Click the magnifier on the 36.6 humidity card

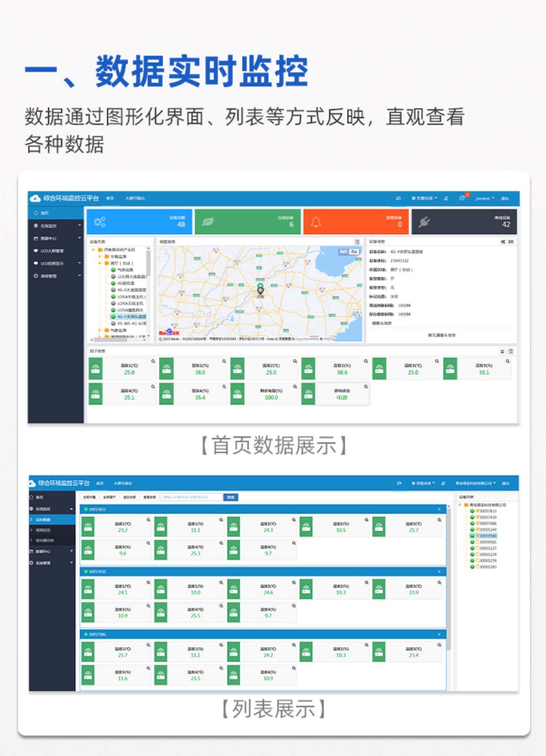tap(366, 361)
